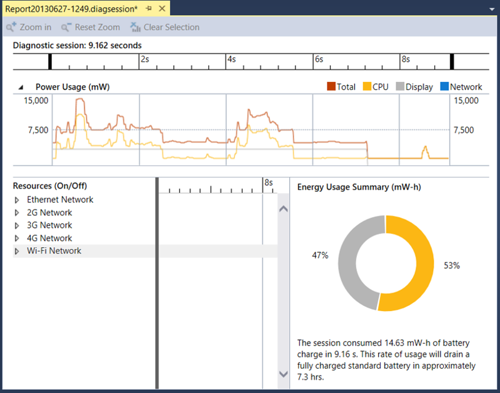This screenshot has width=500, height=393.
Task: Click the resources scrollbar down arrow
Action: coord(283,374)
